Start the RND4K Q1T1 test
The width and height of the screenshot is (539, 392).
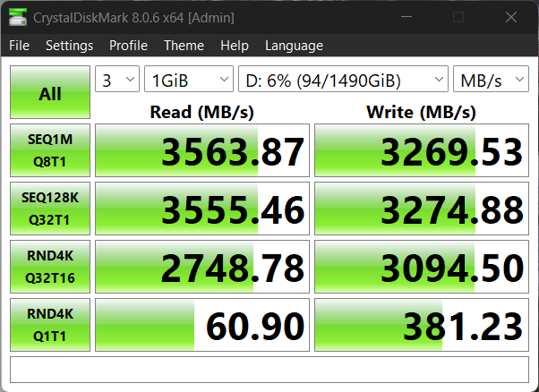[x=50, y=325]
